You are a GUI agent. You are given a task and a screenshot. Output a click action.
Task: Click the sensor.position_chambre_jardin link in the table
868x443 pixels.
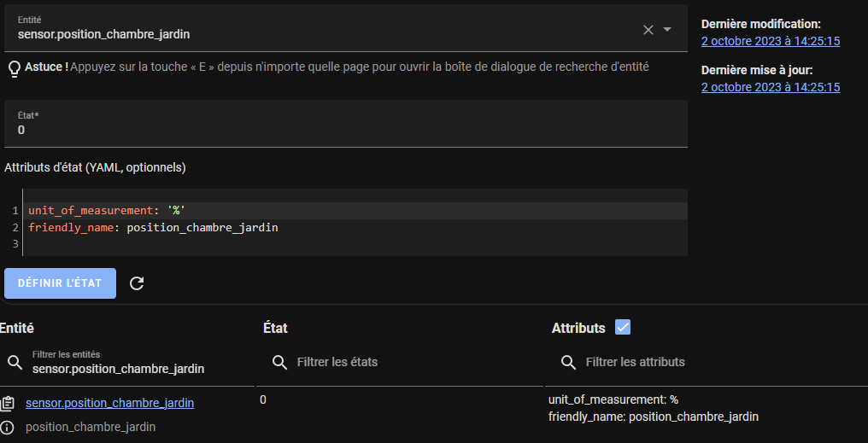point(110,403)
